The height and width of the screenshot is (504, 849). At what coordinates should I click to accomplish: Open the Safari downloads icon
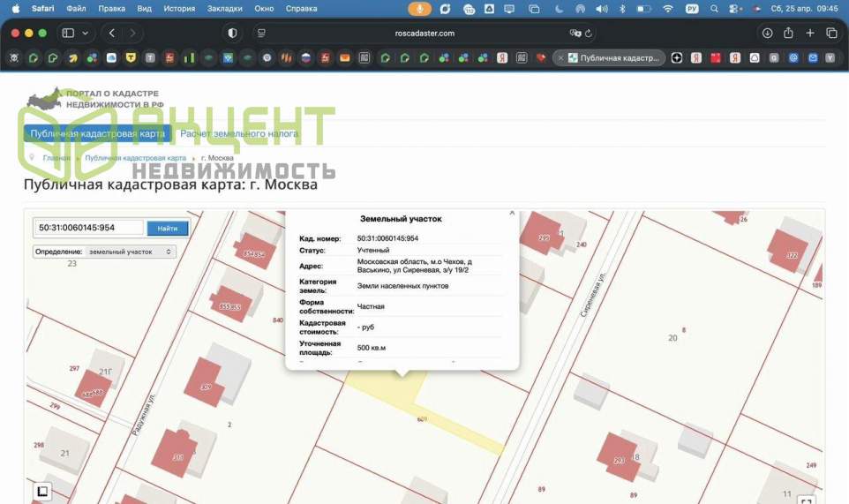(x=767, y=33)
